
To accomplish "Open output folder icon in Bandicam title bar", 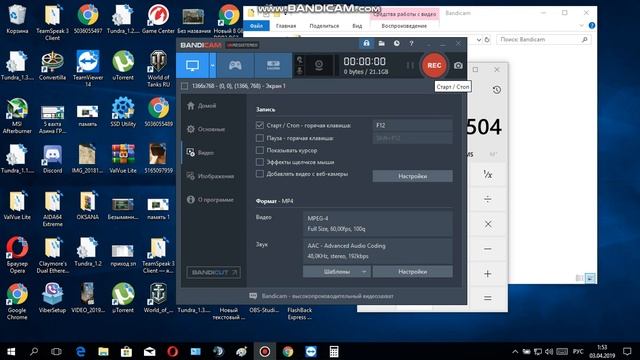I will 381,43.
